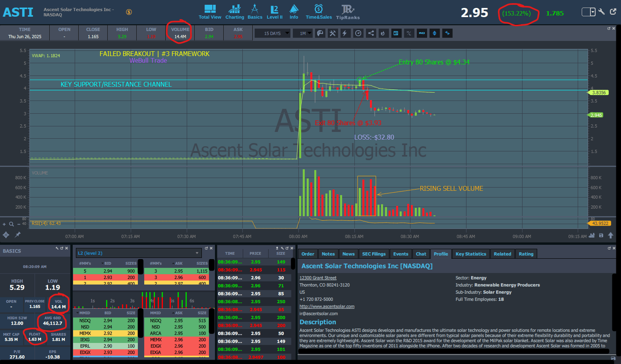
Task: Open the window layout dropdown in the header
Action: pos(588,12)
